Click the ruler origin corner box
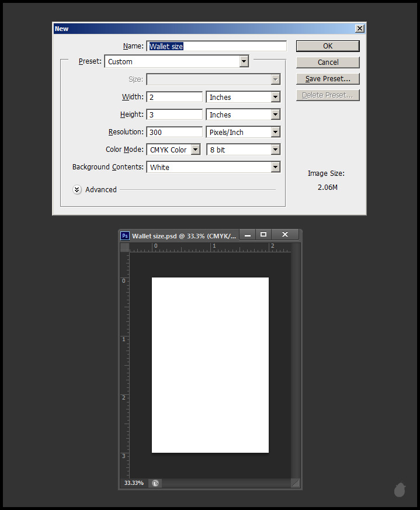 pos(124,247)
